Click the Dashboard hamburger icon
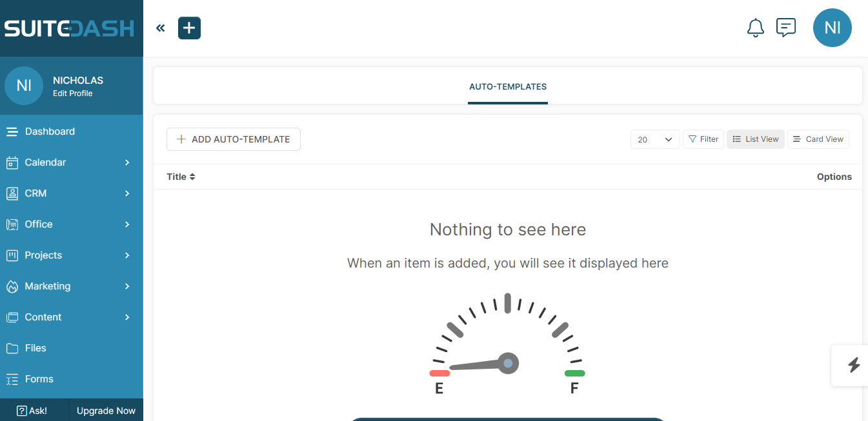 point(12,132)
